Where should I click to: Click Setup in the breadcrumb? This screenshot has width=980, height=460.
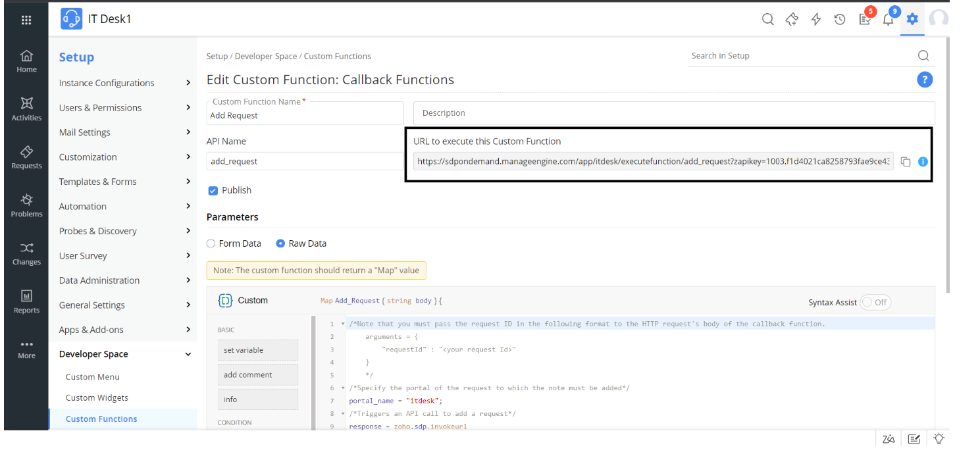click(x=217, y=57)
